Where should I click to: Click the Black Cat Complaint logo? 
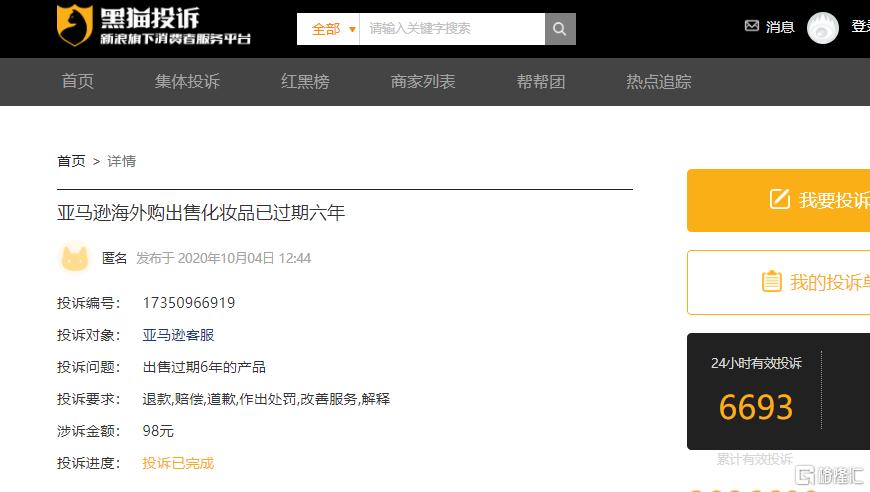coord(154,27)
